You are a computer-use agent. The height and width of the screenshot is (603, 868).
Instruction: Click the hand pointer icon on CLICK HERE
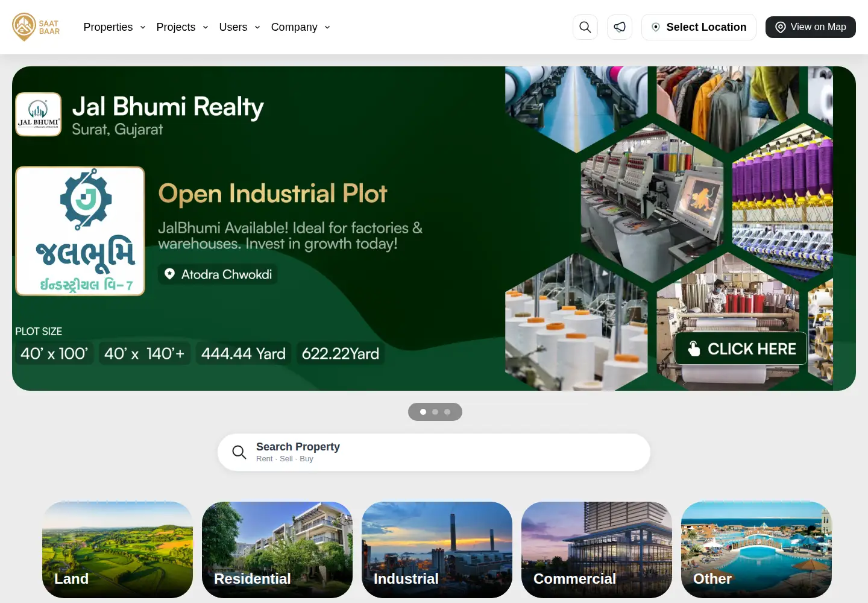click(694, 349)
